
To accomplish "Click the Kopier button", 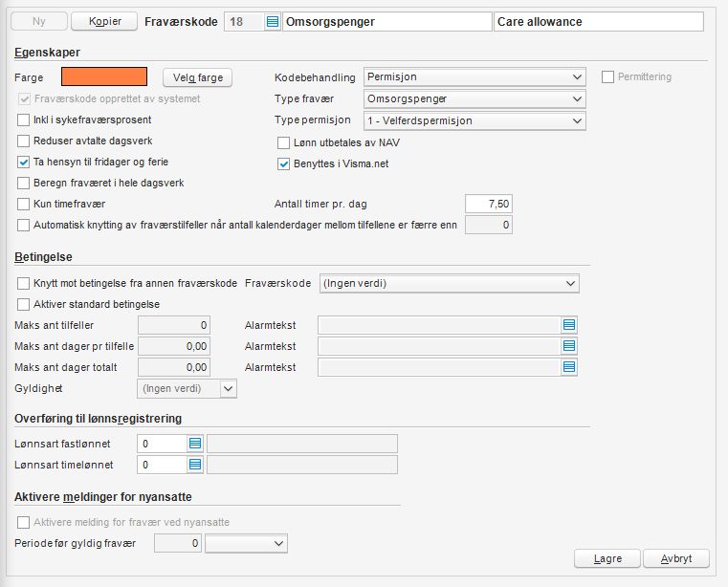I will point(104,21).
